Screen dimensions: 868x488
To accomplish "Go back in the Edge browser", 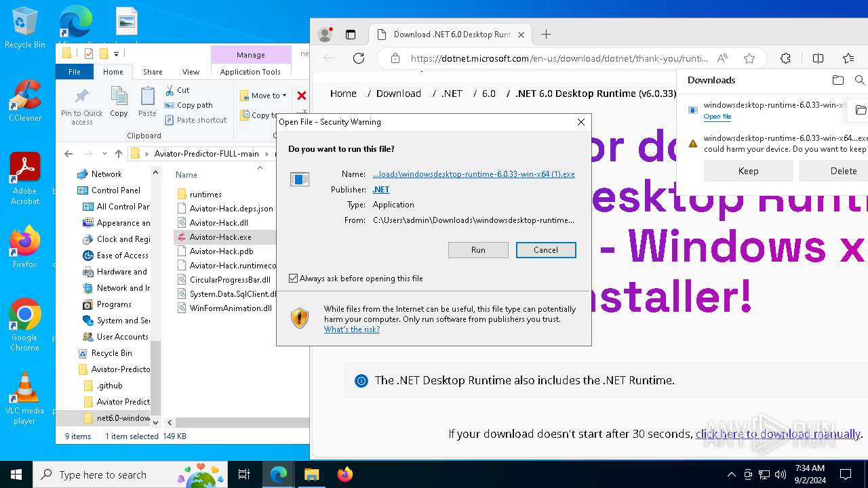I will [330, 58].
